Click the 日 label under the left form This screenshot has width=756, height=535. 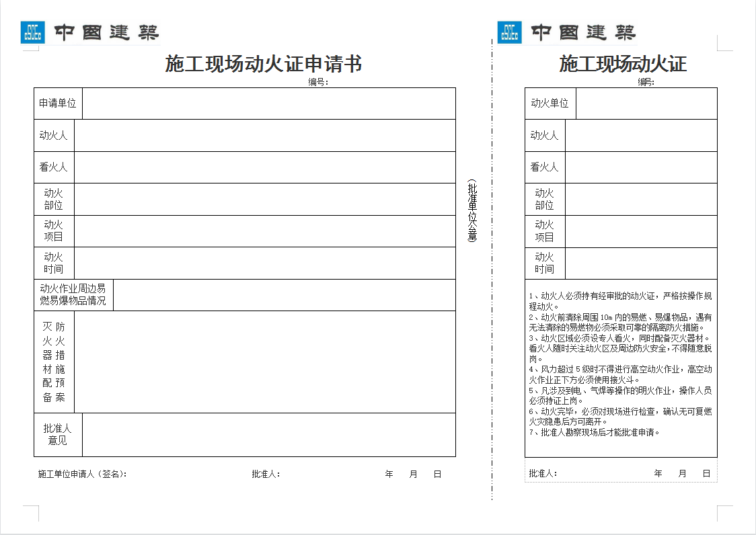(437, 475)
